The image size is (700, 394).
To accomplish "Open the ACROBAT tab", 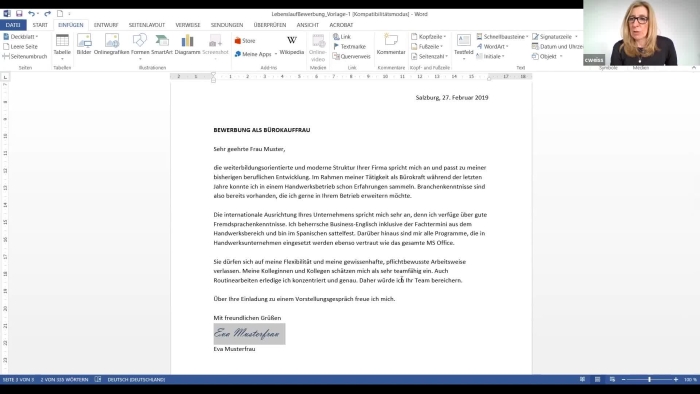I will coord(341,25).
